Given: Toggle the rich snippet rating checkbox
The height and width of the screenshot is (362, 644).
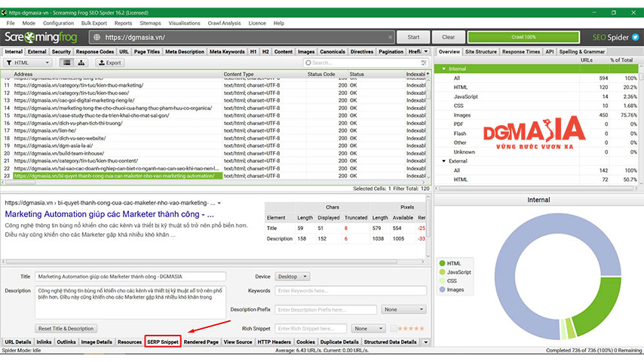Looking at the screenshot, I should click(394, 329).
